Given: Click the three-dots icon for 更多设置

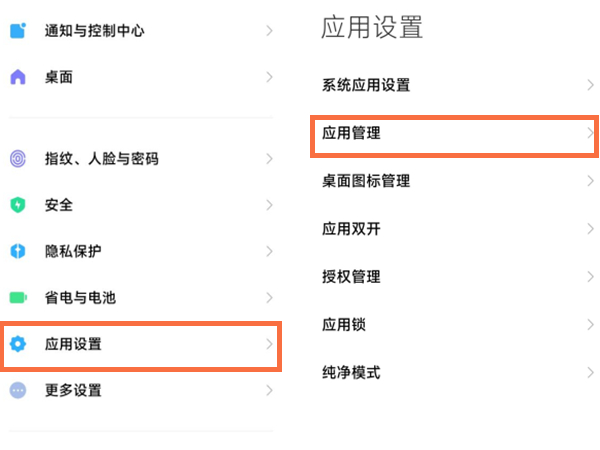Looking at the screenshot, I should click(x=18, y=390).
